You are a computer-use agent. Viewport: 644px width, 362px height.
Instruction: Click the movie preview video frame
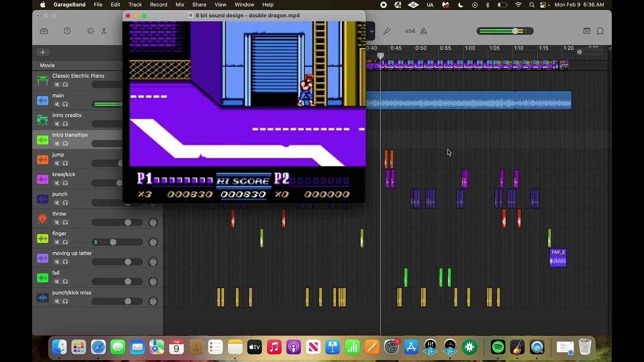(x=244, y=112)
